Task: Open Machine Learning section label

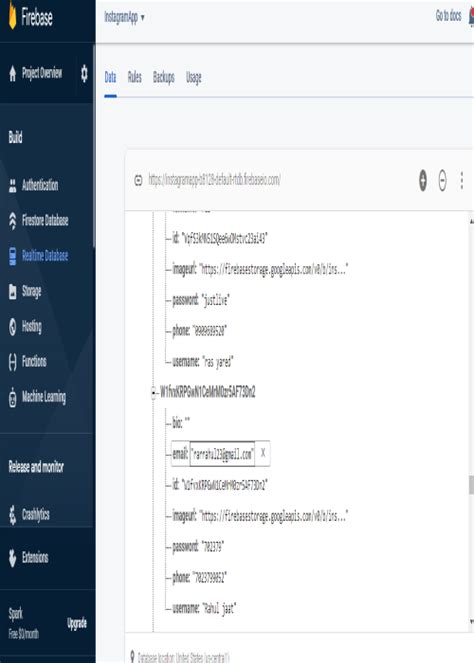Action: [x=44, y=397]
